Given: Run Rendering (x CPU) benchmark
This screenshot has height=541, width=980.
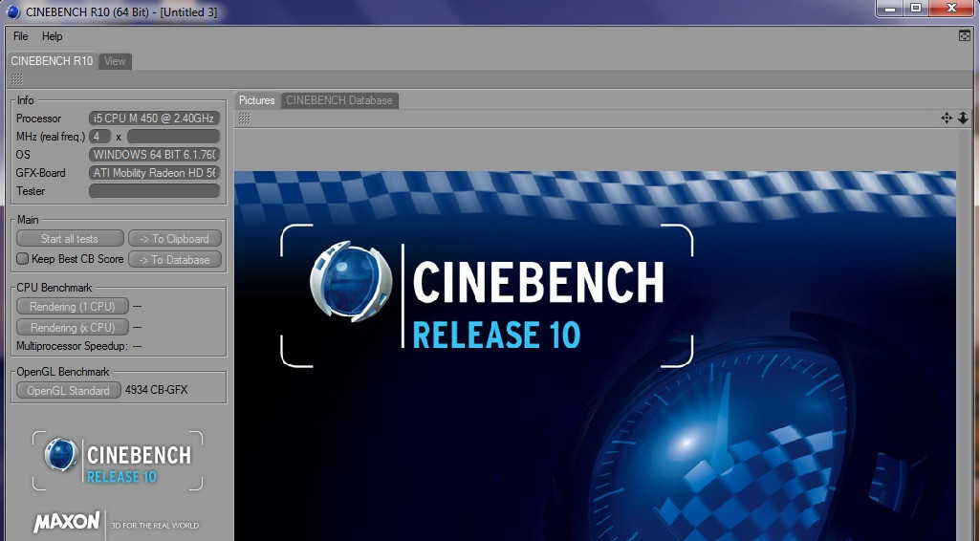Looking at the screenshot, I should click(73, 327).
